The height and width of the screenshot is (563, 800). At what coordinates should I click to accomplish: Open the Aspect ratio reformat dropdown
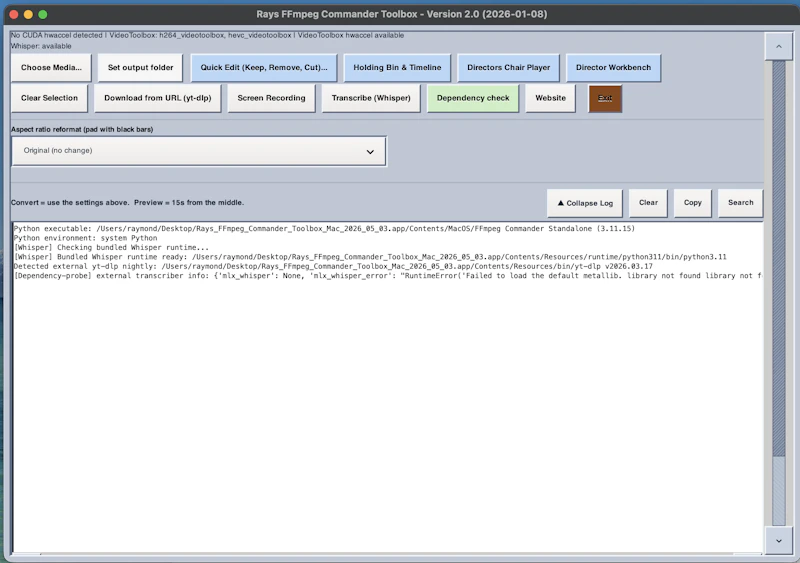199,151
